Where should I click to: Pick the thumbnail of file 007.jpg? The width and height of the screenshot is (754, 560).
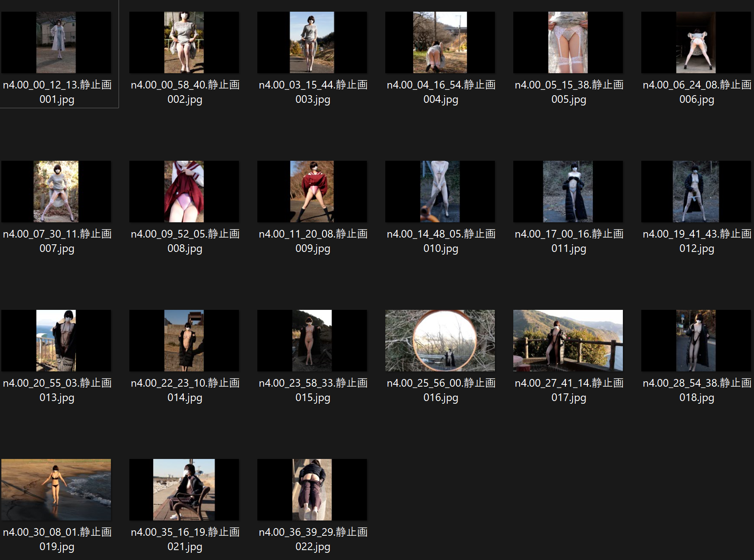pyautogui.click(x=56, y=192)
